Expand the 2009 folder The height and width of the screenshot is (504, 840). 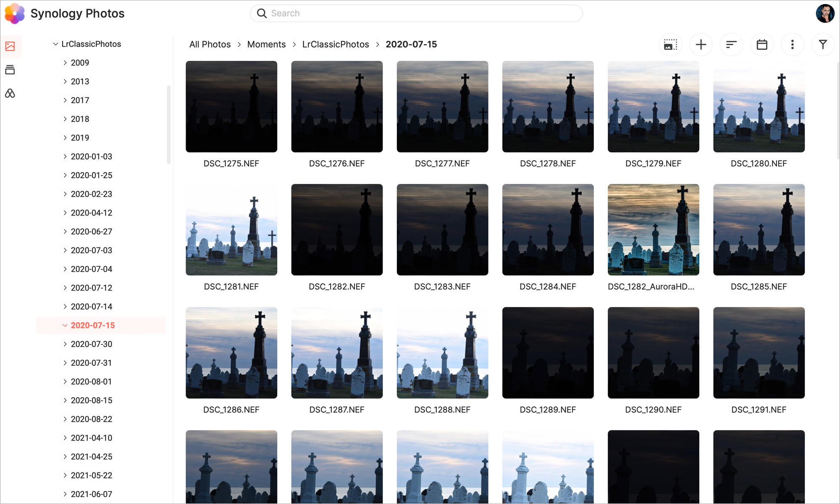pos(66,63)
